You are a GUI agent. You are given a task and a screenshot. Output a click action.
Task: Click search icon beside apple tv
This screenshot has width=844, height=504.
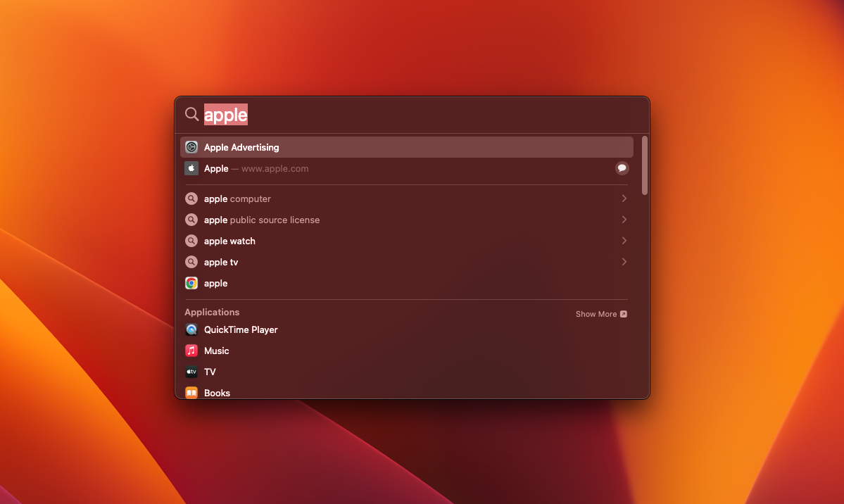(x=191, y=262)
